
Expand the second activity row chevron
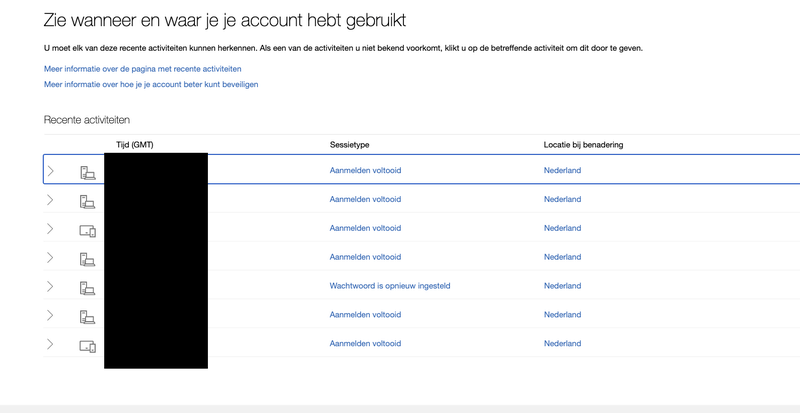[x=50, y=200]
